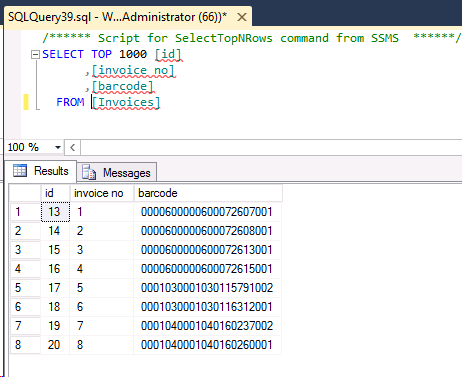
Task: Select the id column header
Action: 55,193
